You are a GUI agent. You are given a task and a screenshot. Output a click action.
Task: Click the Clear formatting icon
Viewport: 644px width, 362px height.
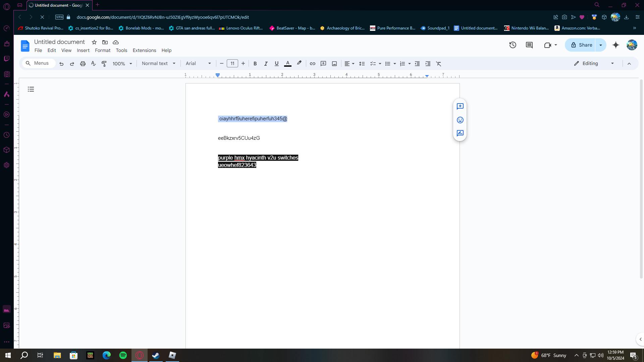(438, 64)
